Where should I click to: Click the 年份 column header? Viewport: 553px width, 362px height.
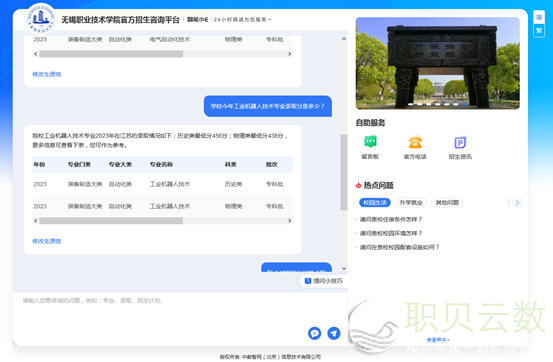(39, 164)
